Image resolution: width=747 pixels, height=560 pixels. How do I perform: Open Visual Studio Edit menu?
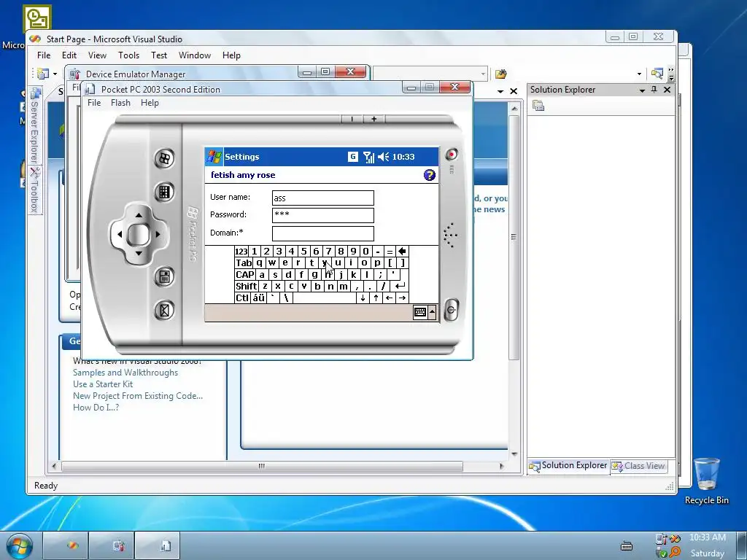69,55
